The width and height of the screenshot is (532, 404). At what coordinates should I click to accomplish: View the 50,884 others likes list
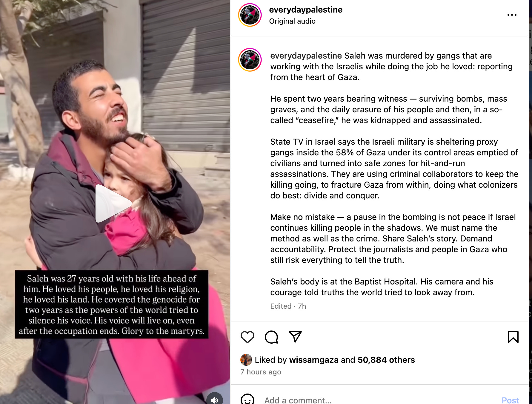point(386,360)
